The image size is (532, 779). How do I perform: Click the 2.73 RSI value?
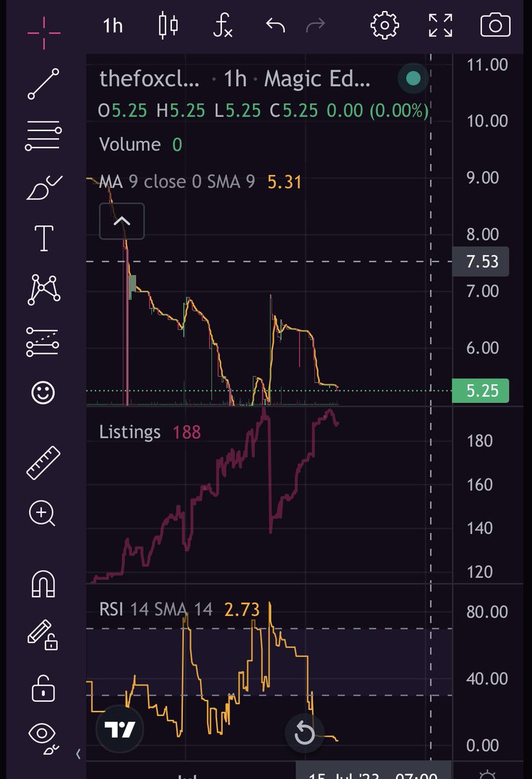242,610
